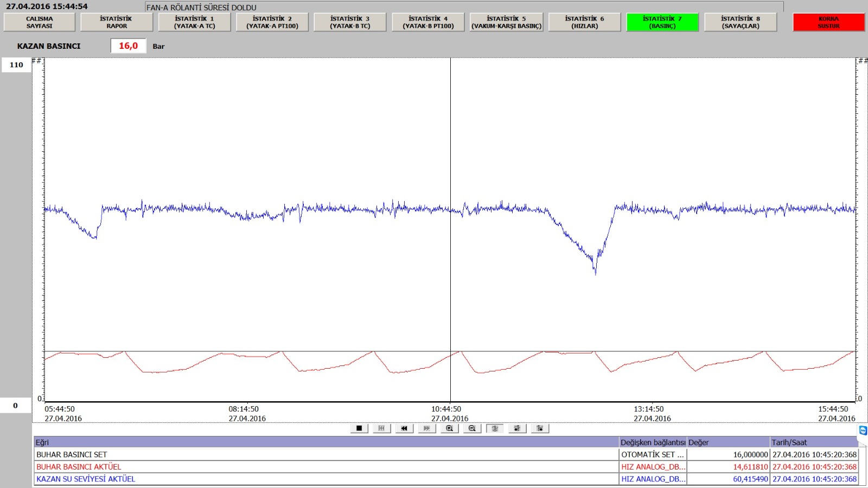This screenshot has width=868, height=488.
Task: Switch to İSTATİSTİK 1 (YATAK-A TC)
Action: 194,22
